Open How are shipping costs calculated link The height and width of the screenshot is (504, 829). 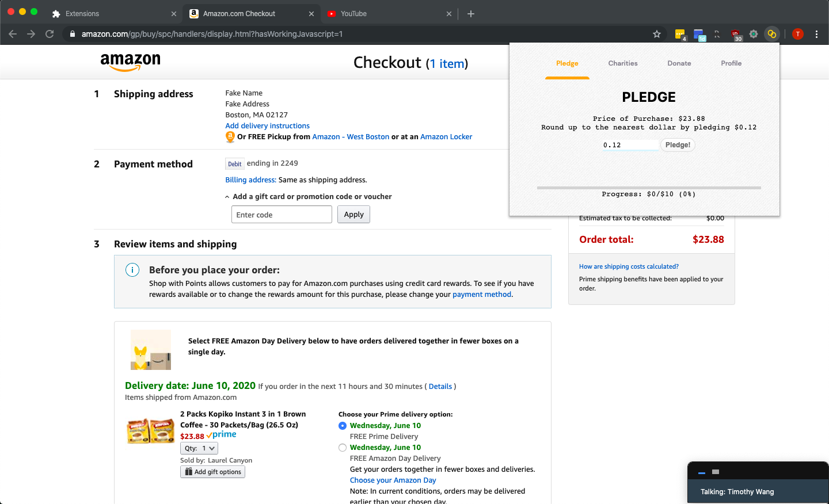[x=629, y=266]
